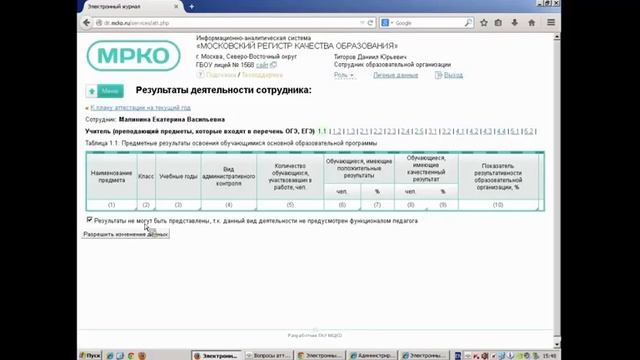Switch to table section 4.3

[x=487, y=131]
